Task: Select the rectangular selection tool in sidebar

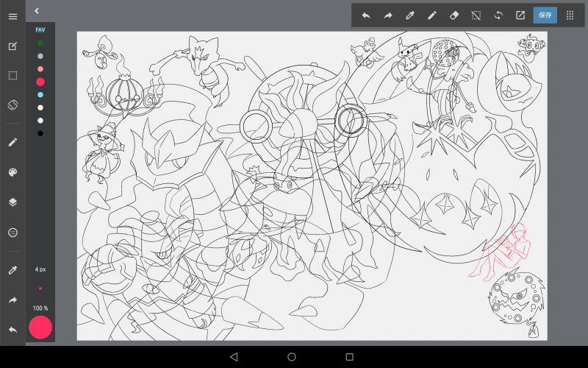Action: click(12, 76)
